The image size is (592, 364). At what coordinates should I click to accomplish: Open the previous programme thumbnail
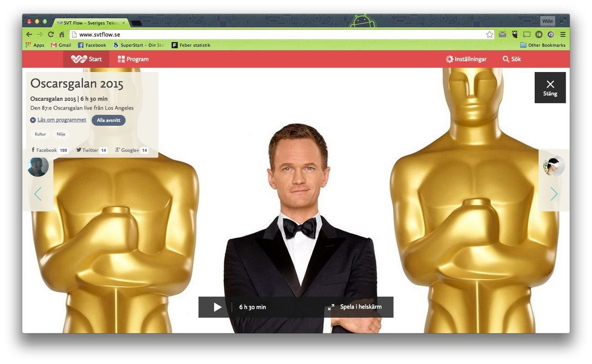[38, 167]
